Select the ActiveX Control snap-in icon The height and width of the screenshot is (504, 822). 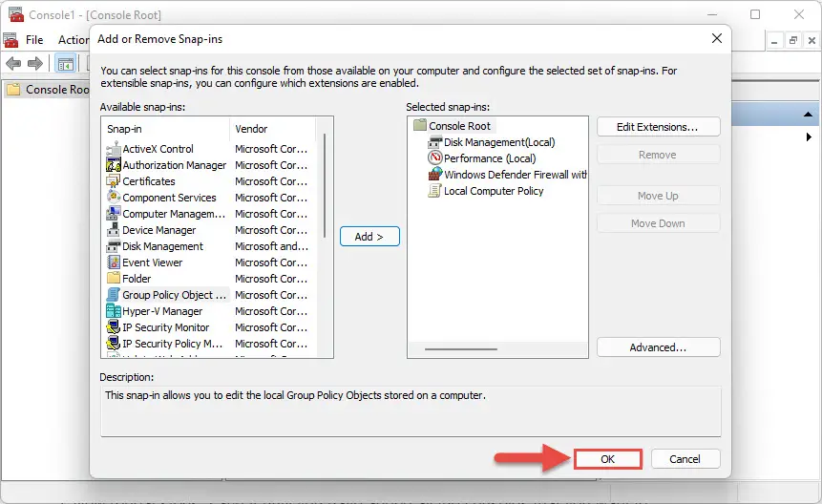pos(114,149)
